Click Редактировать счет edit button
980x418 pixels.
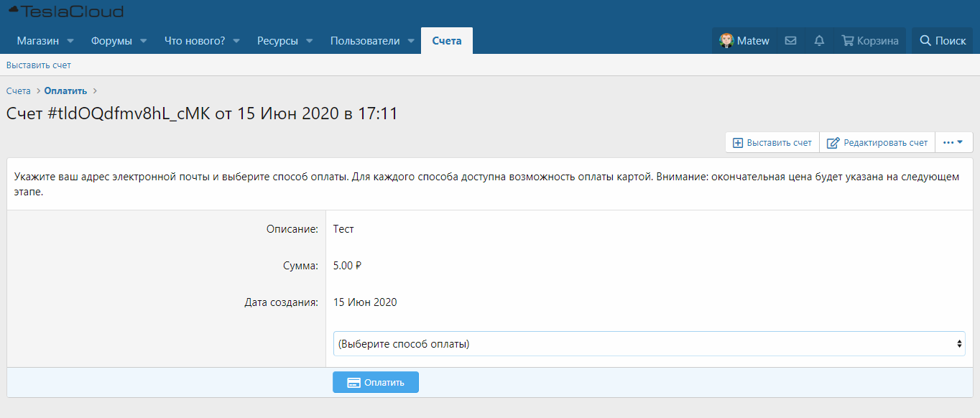coord(877,143)
